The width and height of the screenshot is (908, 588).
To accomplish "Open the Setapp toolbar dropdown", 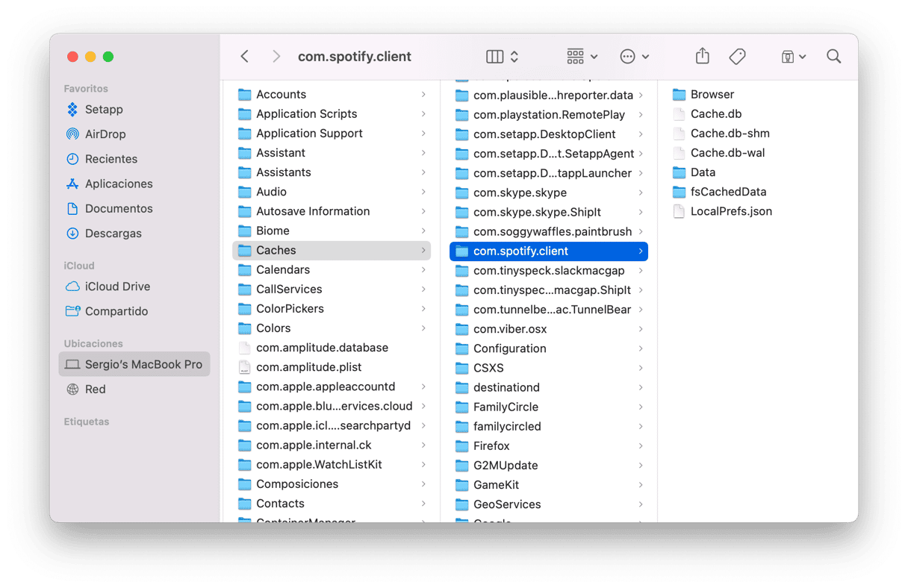I will click(793, 57).
